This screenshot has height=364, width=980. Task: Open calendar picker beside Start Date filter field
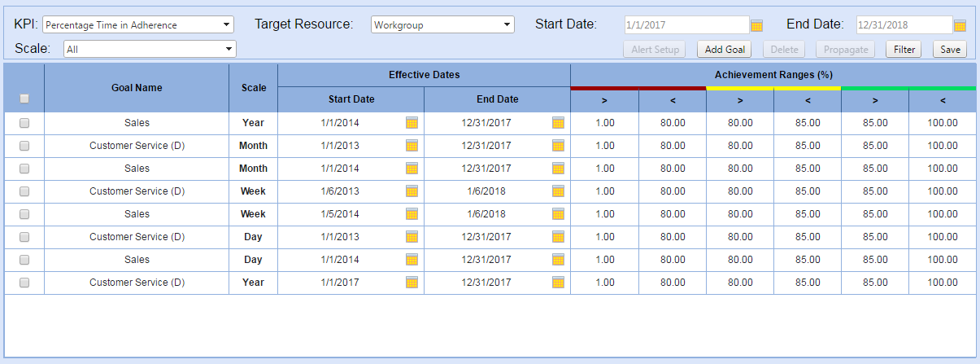[756, 25]
